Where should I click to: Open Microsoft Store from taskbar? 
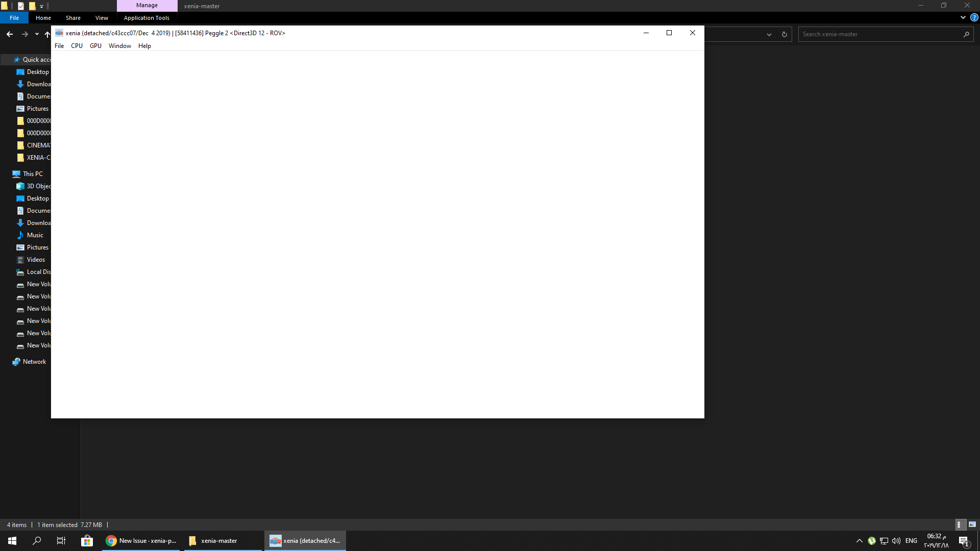pos(87,541)
